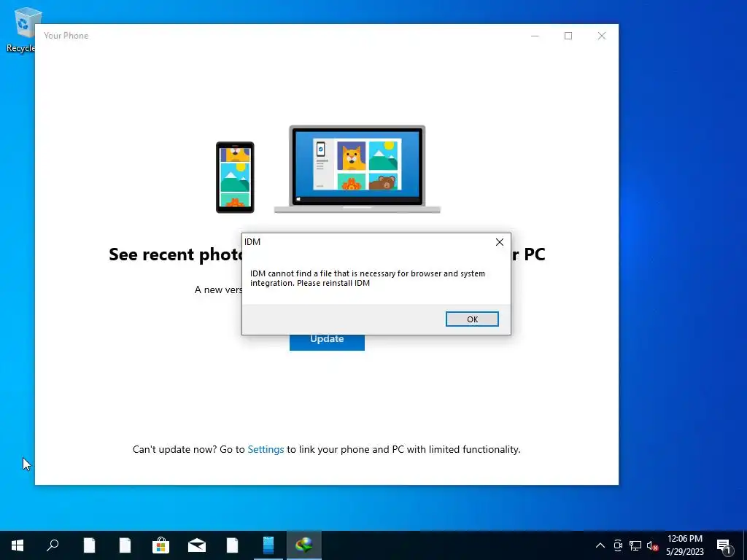The width and height of the screenshot is (747, 560).
Task: Click the blank file icon right of Mail
Action: [232, 545]
